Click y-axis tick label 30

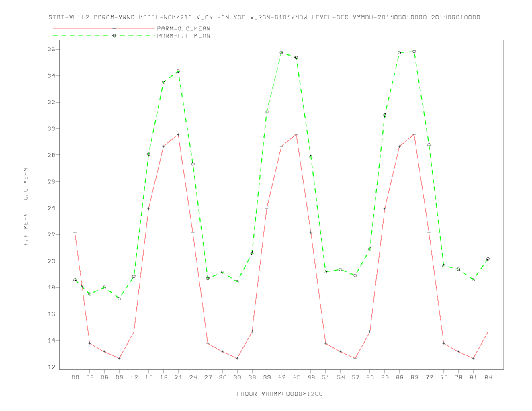click(x=52, y=128)
